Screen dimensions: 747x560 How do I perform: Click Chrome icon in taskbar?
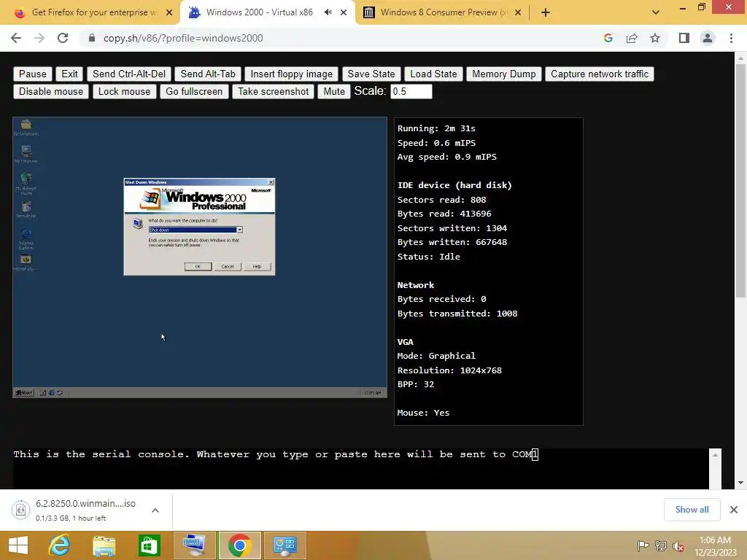tap(239, 545)
